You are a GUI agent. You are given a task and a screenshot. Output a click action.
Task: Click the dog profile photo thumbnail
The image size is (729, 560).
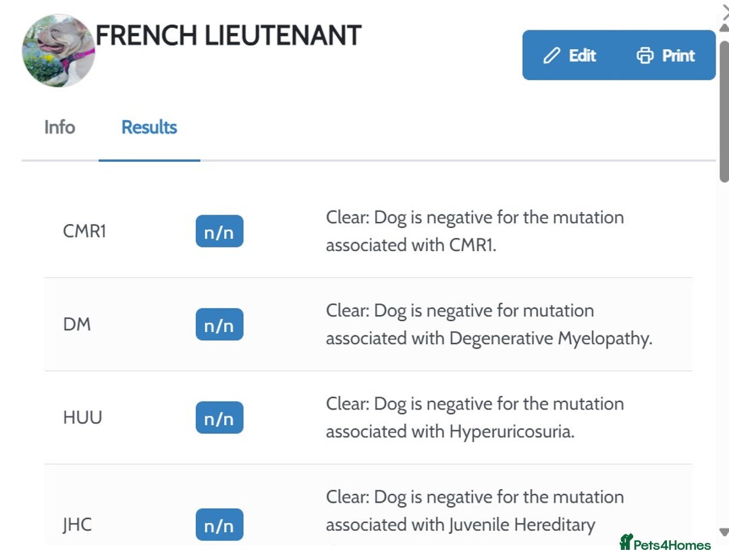58,51
